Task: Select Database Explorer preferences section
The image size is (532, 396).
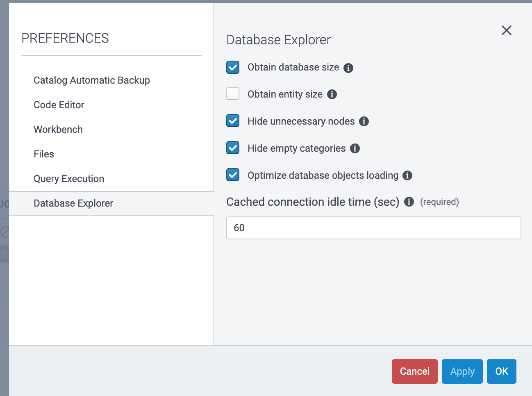Action: tap(111, 203)
